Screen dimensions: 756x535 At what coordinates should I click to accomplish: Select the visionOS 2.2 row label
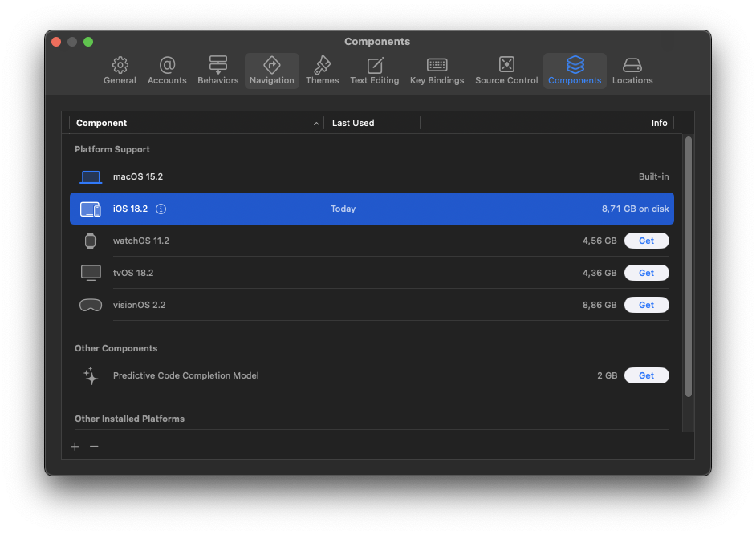click(x=139, y=305)
